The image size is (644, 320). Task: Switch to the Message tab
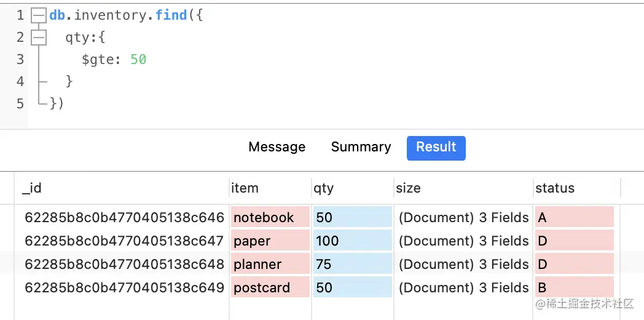277,147
